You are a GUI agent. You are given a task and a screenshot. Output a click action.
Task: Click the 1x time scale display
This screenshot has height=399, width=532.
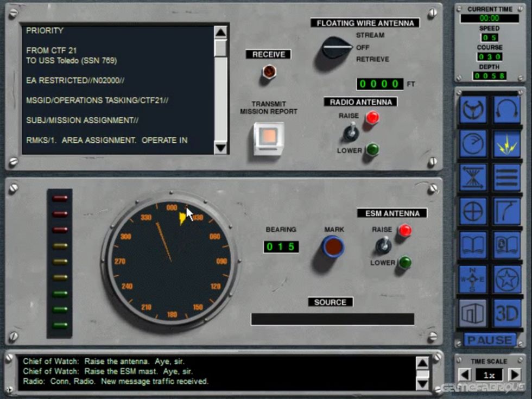(x=489, y=375)
